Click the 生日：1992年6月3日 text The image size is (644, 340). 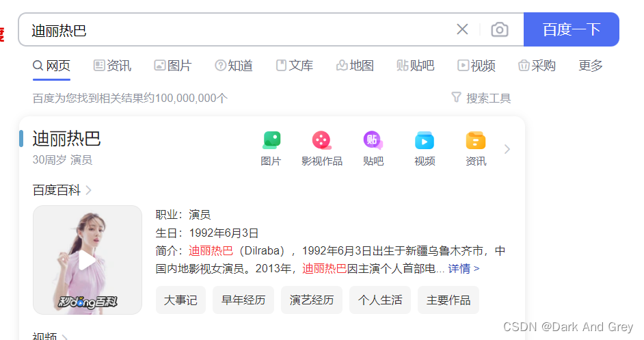pos(207,233)
